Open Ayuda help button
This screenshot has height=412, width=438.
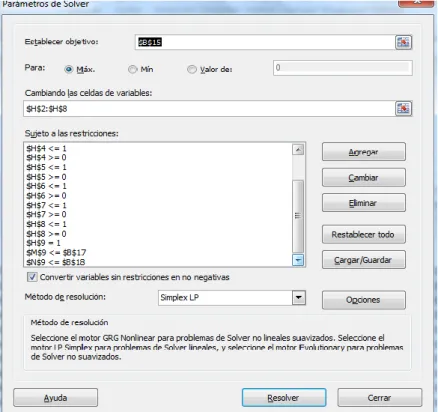56,398
